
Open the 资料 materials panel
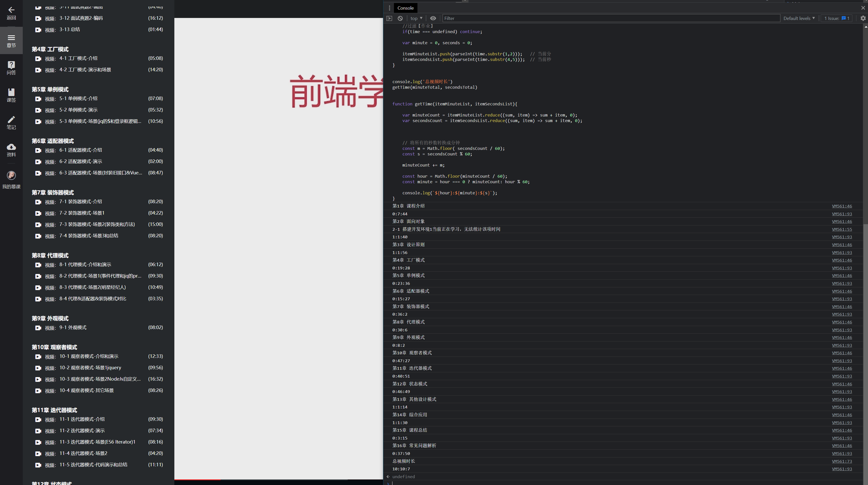11,150
